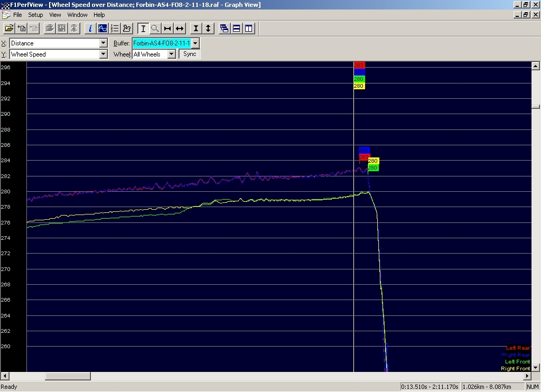
Task: Click the vertical scrollbar up arrow
Action: pyautogui.click(x=536, y=66)
